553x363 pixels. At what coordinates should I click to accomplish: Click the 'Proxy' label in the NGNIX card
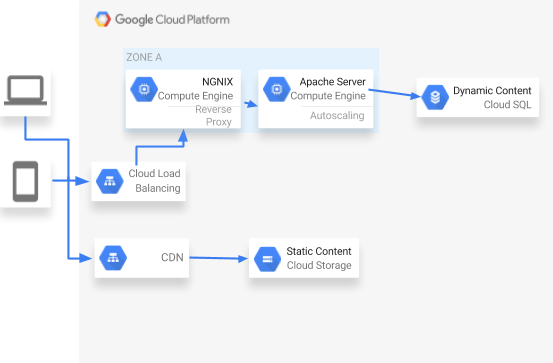click(219, 122)
